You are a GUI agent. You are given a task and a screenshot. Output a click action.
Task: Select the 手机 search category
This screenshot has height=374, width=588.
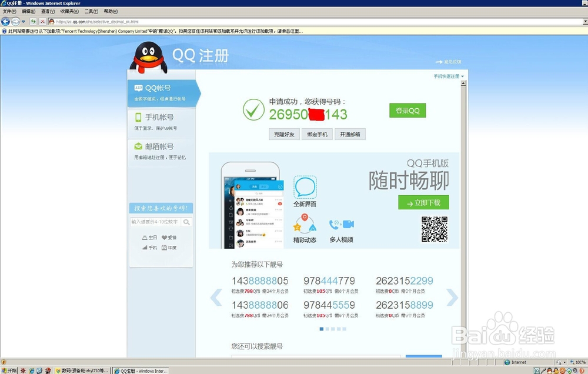click(x=149, y=248)
